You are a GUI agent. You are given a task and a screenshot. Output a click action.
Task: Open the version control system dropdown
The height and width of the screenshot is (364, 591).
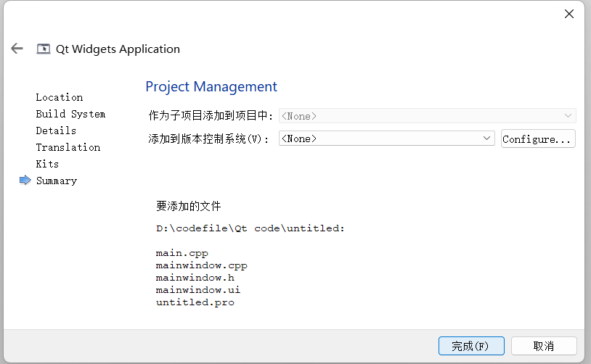click(x=387, y=138)
